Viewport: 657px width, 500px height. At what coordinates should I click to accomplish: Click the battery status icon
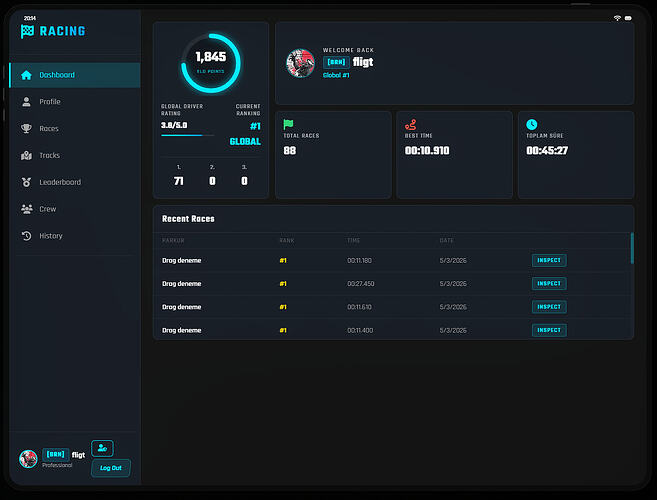pyautogui.click(x=628, y=18)
